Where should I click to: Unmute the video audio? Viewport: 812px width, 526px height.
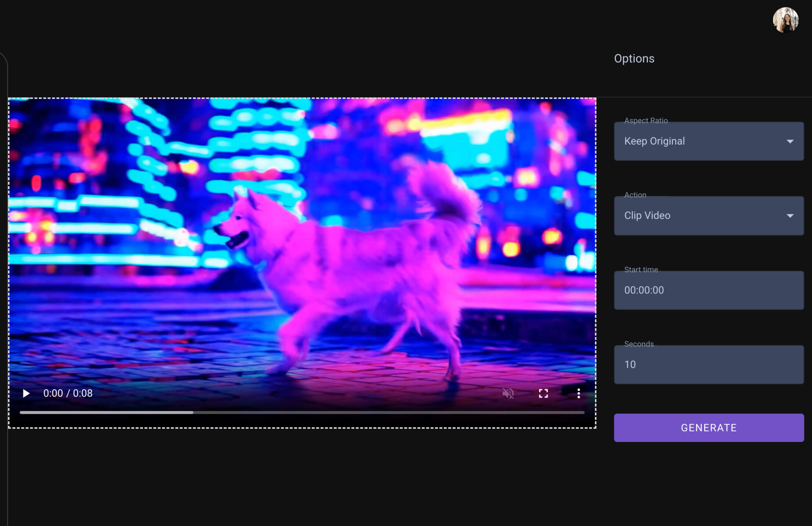pos(508,393)
